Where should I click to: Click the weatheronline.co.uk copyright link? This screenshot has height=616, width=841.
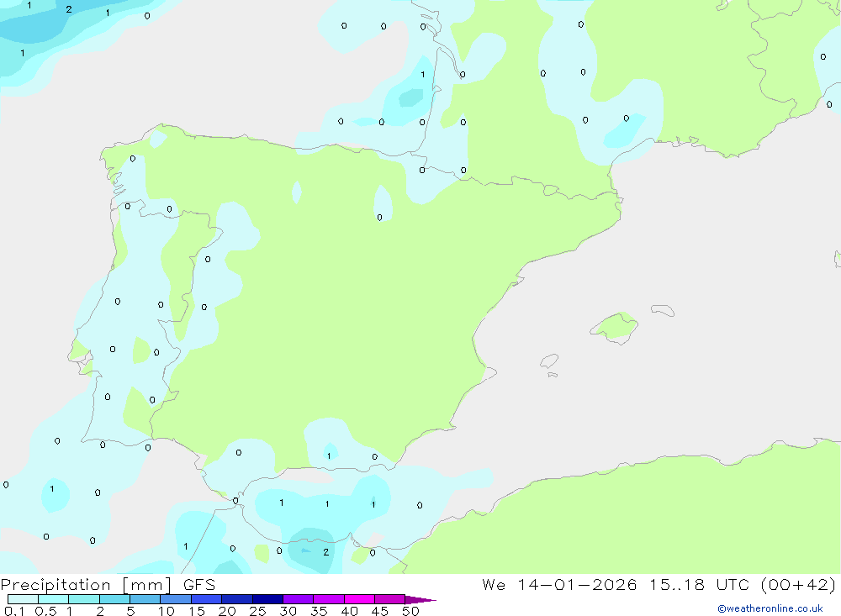[x=770, y=608]
